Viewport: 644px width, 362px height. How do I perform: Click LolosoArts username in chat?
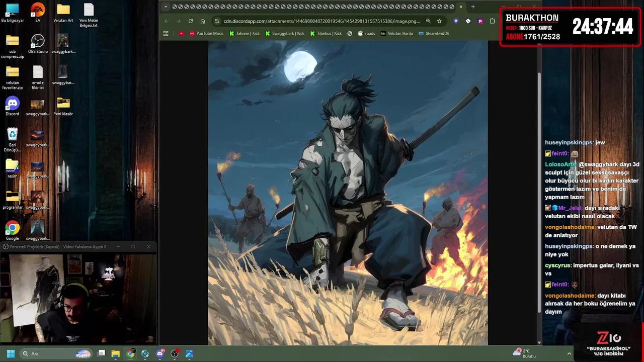[560, 164]
